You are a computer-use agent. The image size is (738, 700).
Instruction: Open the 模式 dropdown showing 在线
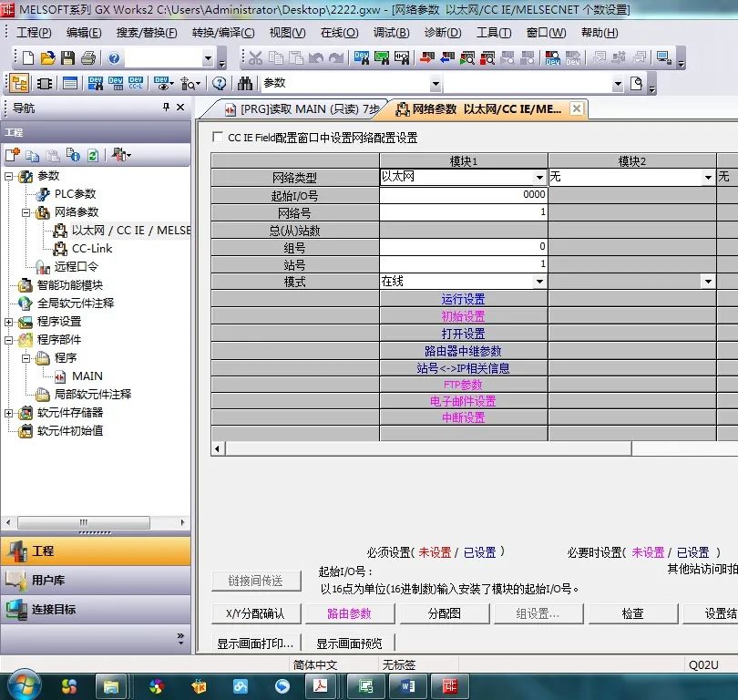(x=540, y=282)
